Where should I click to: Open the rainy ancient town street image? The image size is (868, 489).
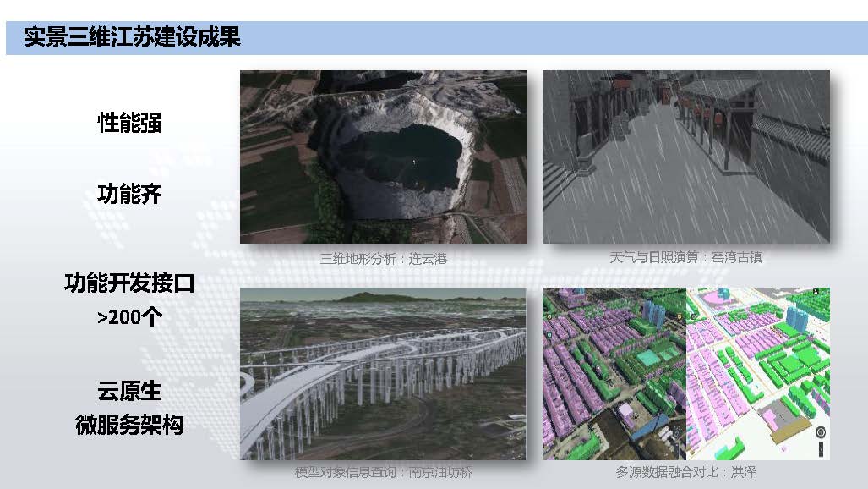685,157
